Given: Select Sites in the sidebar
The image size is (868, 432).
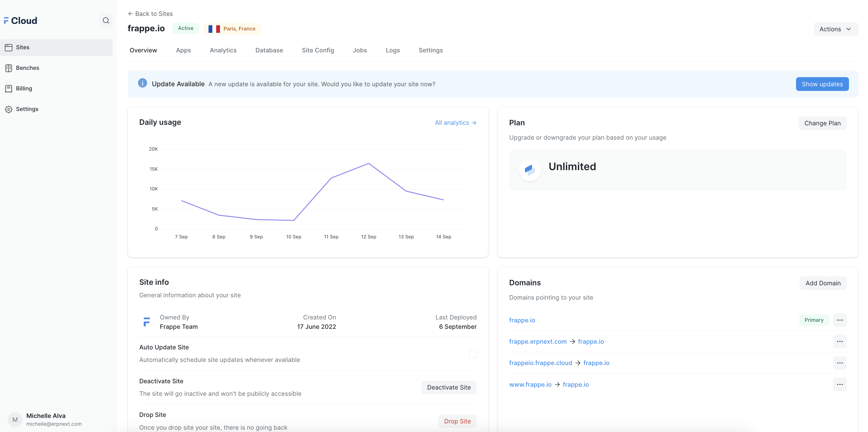Looking at the screenshot, I should pos(56,47).
